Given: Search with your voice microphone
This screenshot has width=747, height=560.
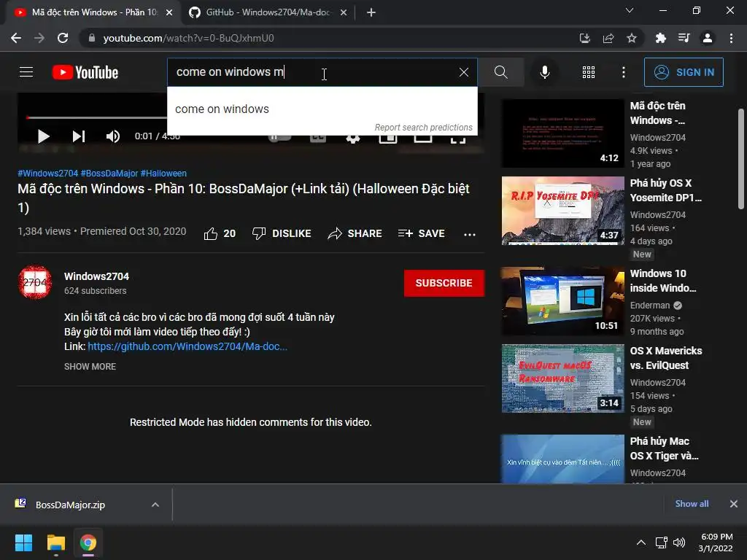Looking at the screenshot, I should 544,72.
